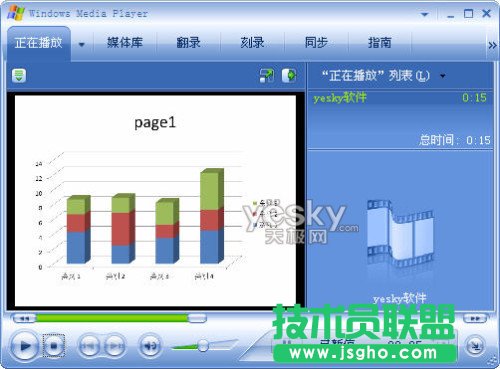The width and height of the screenshot is (500, 369).
Task: Adjust the volume slider handle
Action: tap(203, 346)
